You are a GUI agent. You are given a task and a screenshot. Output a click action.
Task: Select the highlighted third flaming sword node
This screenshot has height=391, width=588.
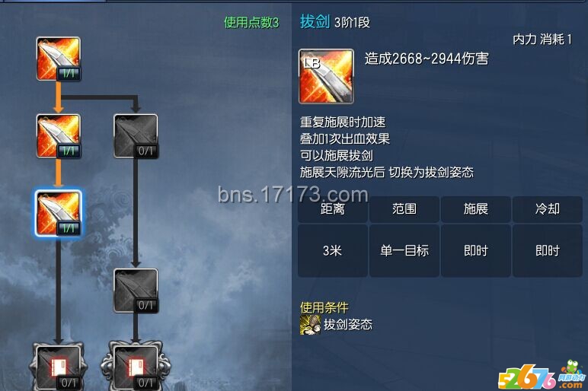[x=59, y=213]
